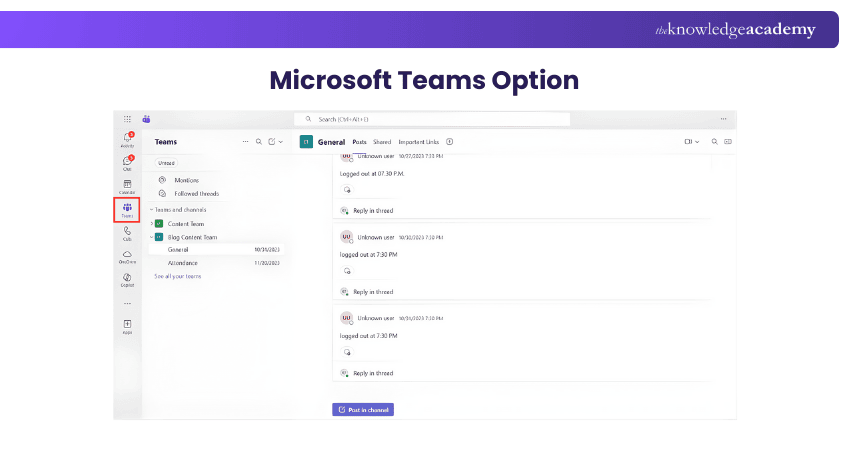
Task: Add reaction to 07.30 P.M. post
Action: [x=347, y=190]
